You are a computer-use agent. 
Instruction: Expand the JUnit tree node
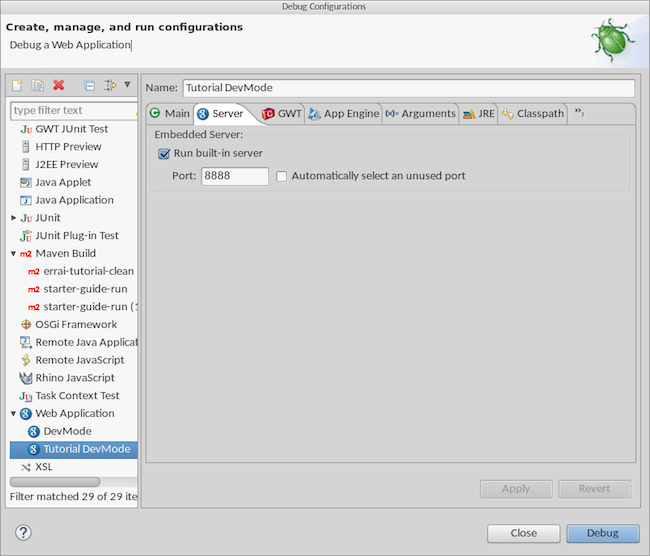[13, 218]
